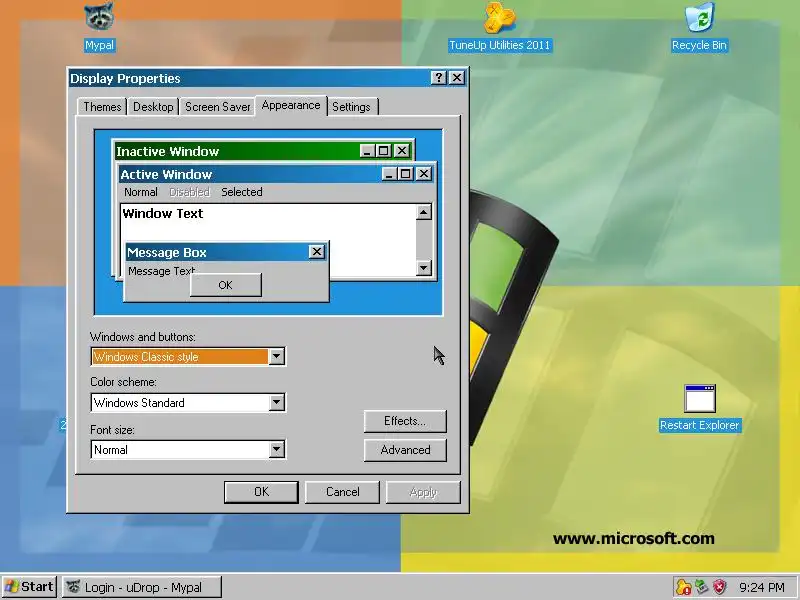Click the Display Properties help question mark button
800x600 pixels.
(438, 78)
